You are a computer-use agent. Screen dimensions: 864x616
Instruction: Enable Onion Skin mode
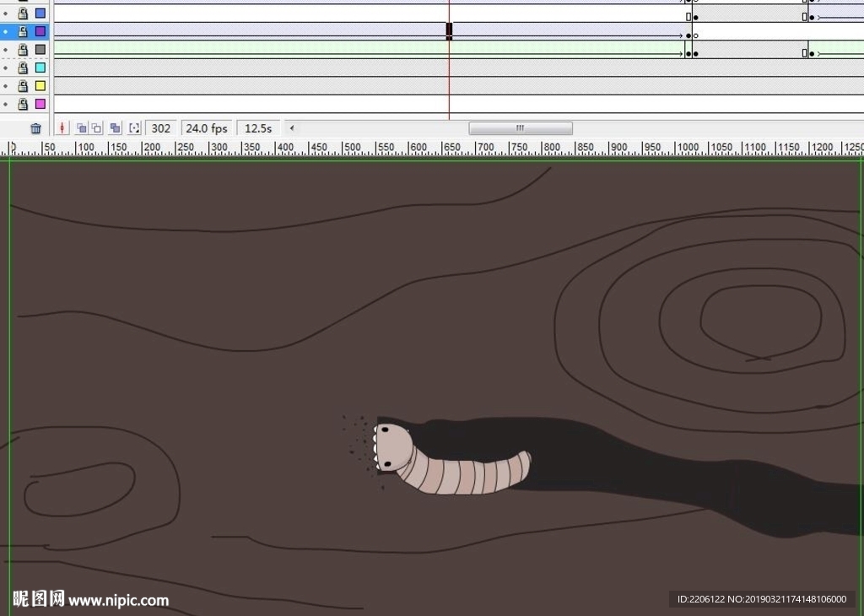coord(82,128)
